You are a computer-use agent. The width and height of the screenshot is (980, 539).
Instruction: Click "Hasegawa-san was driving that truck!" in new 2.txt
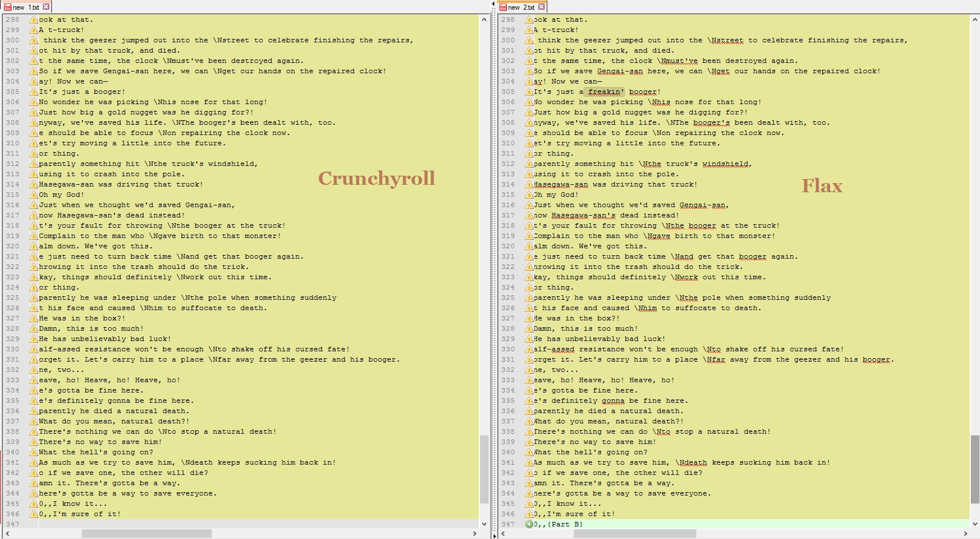616,184
